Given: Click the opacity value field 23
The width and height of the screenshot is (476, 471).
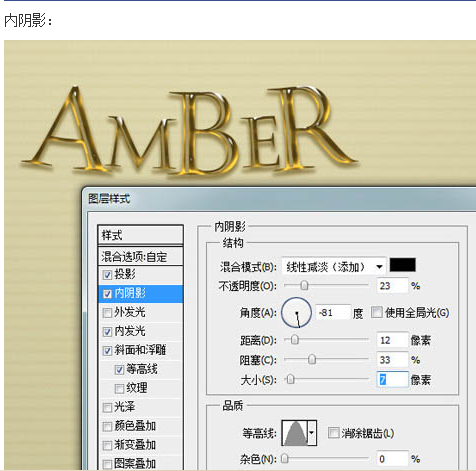Looking at the screenshot, I should (392, 286).
